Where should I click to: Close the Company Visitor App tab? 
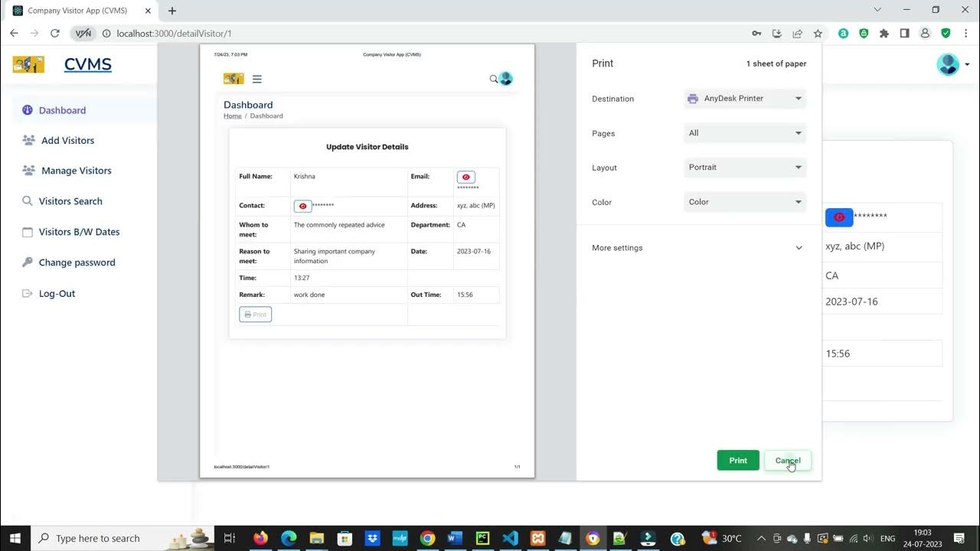pyautogui.click(x=148, y=11)
